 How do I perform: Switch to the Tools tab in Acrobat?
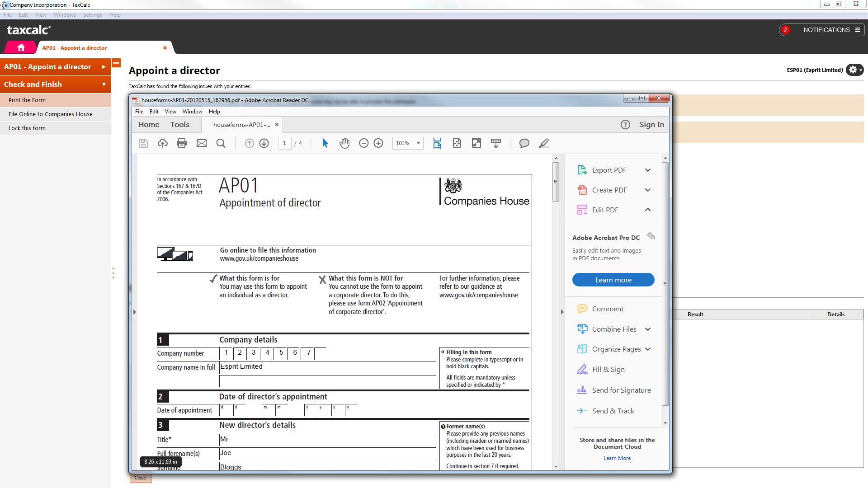(180, 125)
